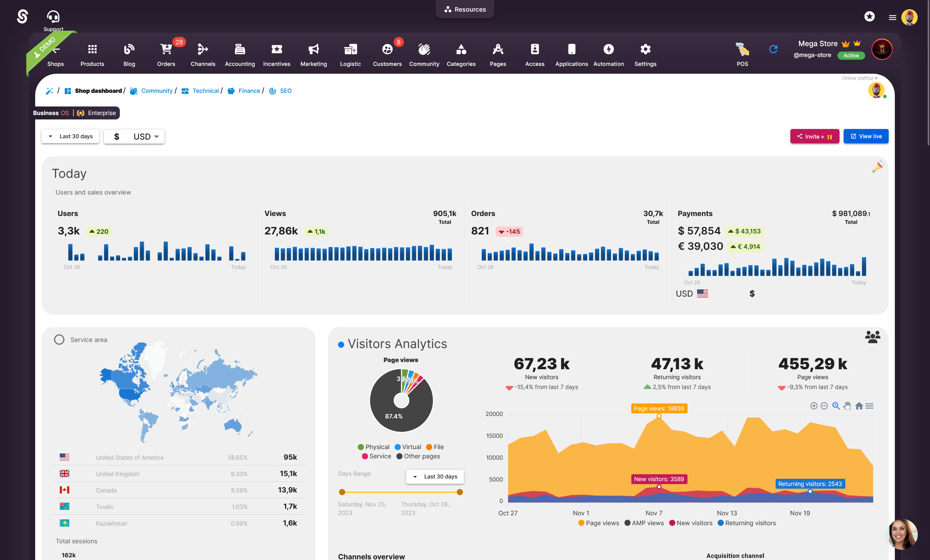Open the Accounting register icon
930x560 pixels.
point(240,49)
